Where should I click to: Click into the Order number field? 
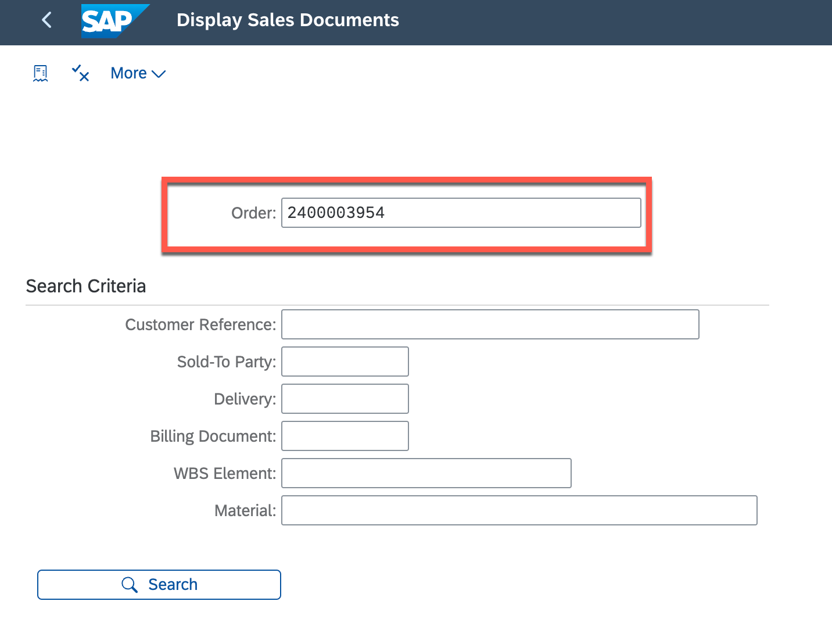[x=461, y=213]
